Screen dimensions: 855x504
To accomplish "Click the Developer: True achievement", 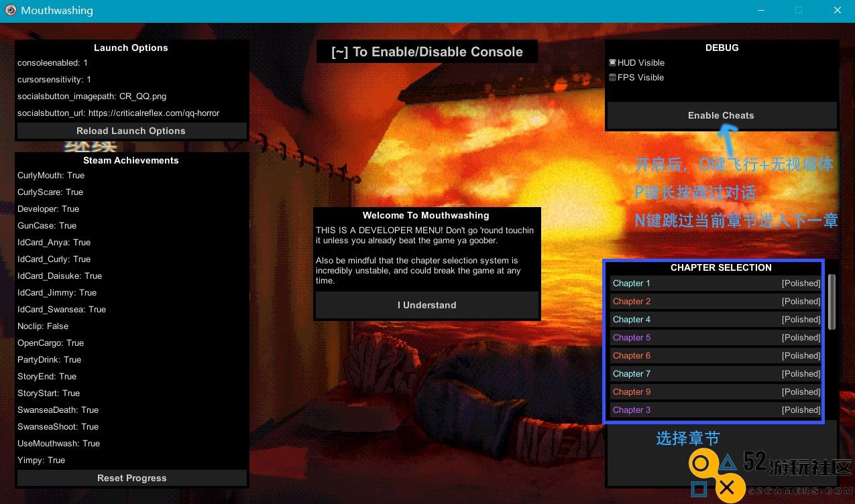I will 48,208.
